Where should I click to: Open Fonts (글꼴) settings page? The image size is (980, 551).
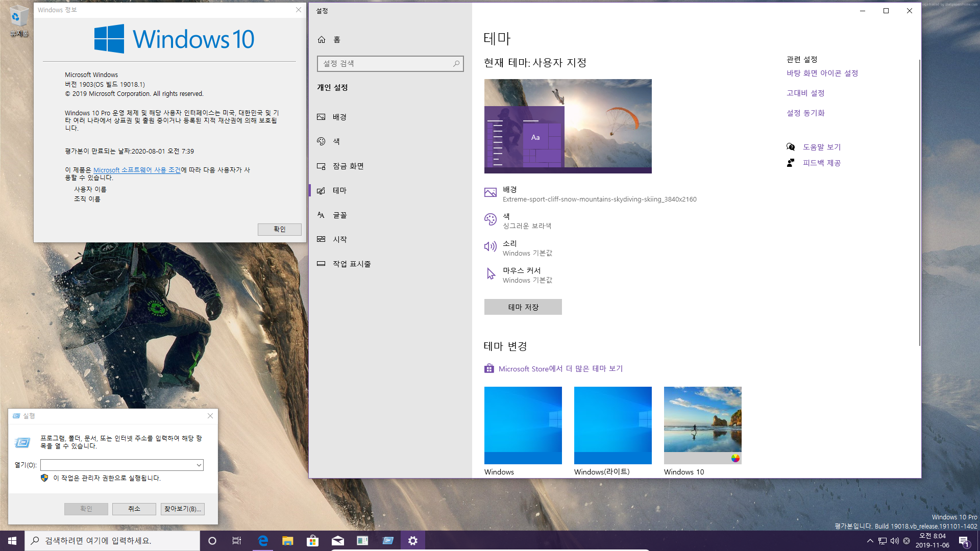[x=390, y=215]
